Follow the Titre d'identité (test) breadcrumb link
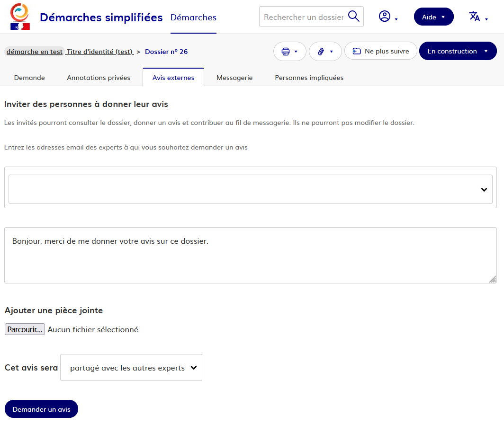Screen dimensions: 504x424 [x=99, y=52]
